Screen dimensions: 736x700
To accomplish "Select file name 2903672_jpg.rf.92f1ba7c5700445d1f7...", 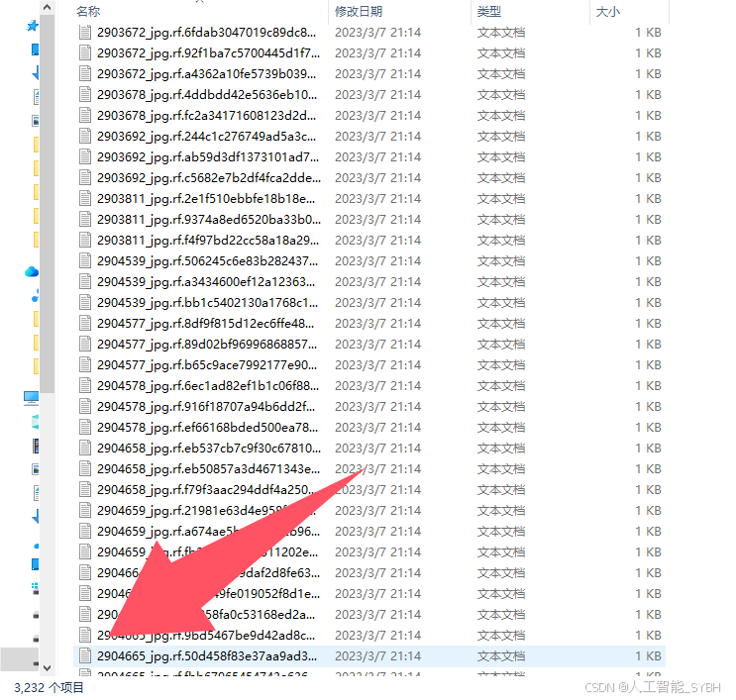I will 208,53.
